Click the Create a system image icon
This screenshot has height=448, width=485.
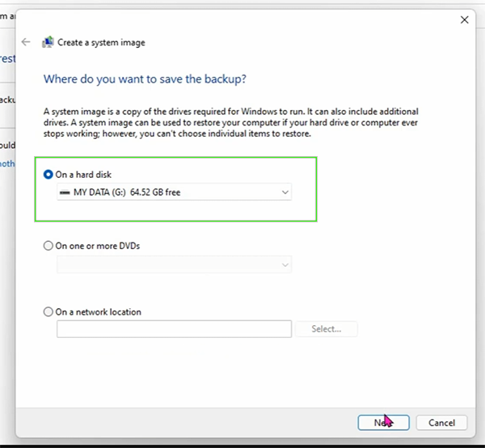(x=48, y=42)
